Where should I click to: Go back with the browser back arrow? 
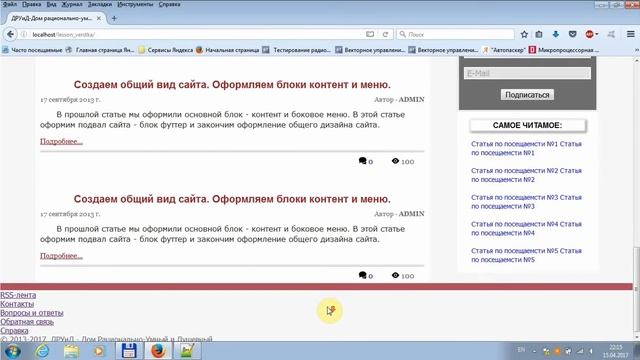tap(11, 34)
